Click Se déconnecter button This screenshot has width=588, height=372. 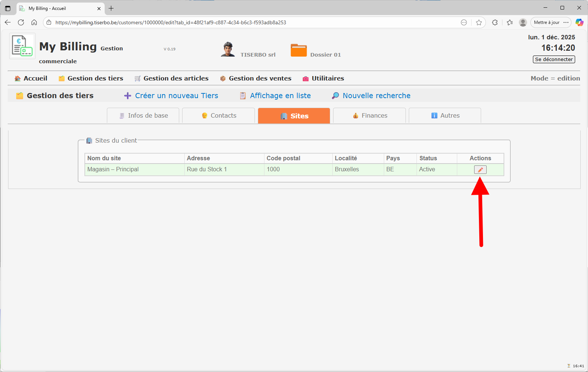[x=553, y=59]
